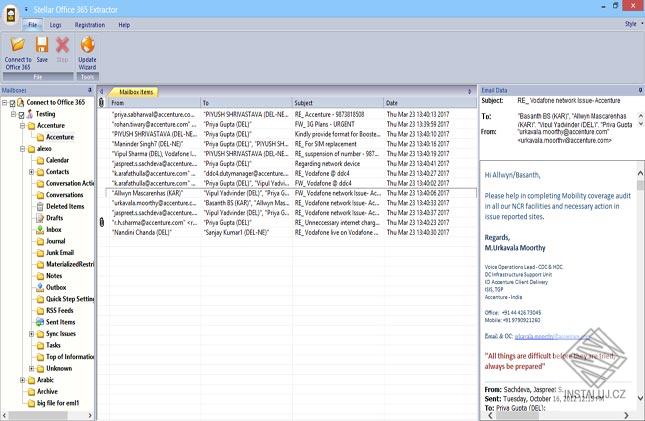Sort by the Date column header

[x=430, y=102]
